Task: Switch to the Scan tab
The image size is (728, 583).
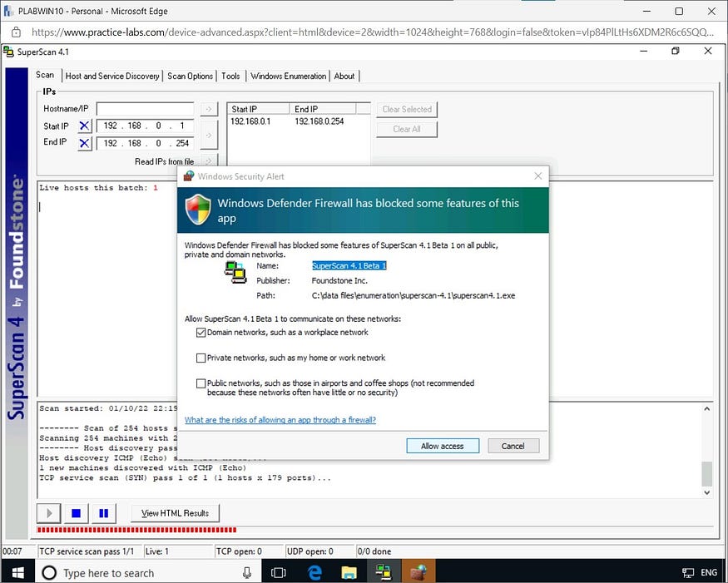Action: tap(45, 75)
